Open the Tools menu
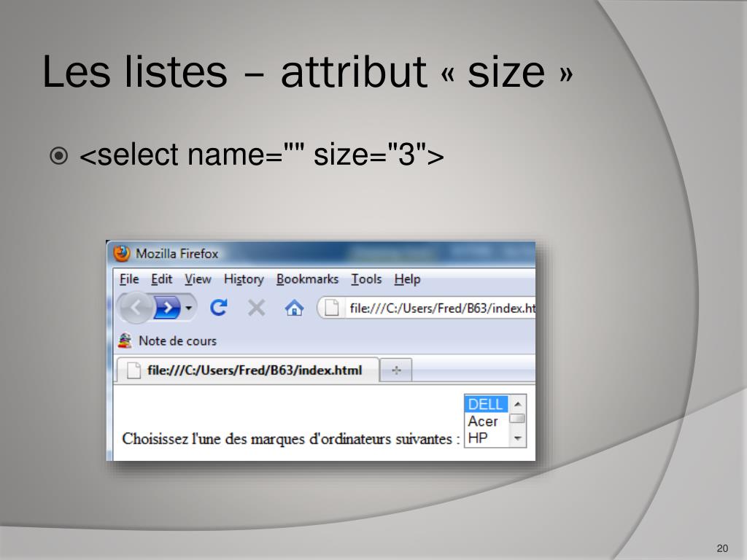747x560 pixels. pyautogui.click(x=366, y=279)
